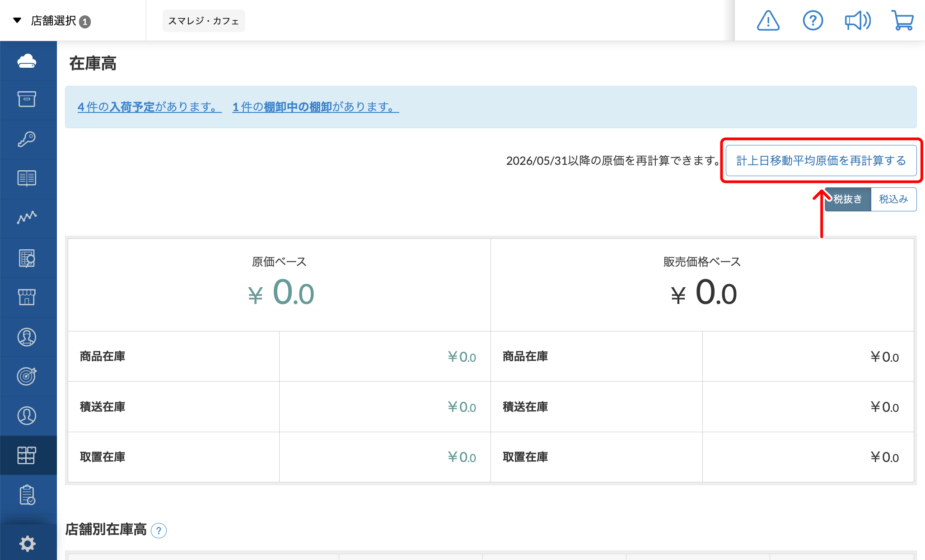925x560 pixels.
Task: Open settings gear in sidebar
Action: click(27, 543)
